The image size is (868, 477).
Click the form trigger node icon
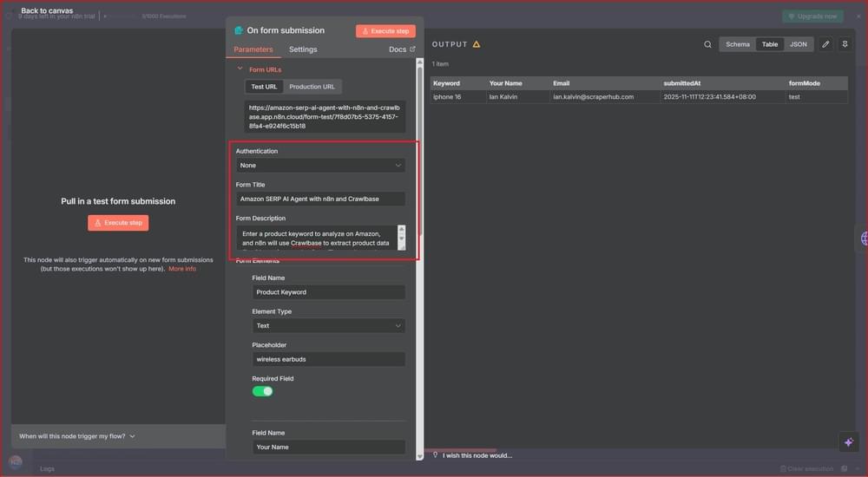tap(239, 30)
